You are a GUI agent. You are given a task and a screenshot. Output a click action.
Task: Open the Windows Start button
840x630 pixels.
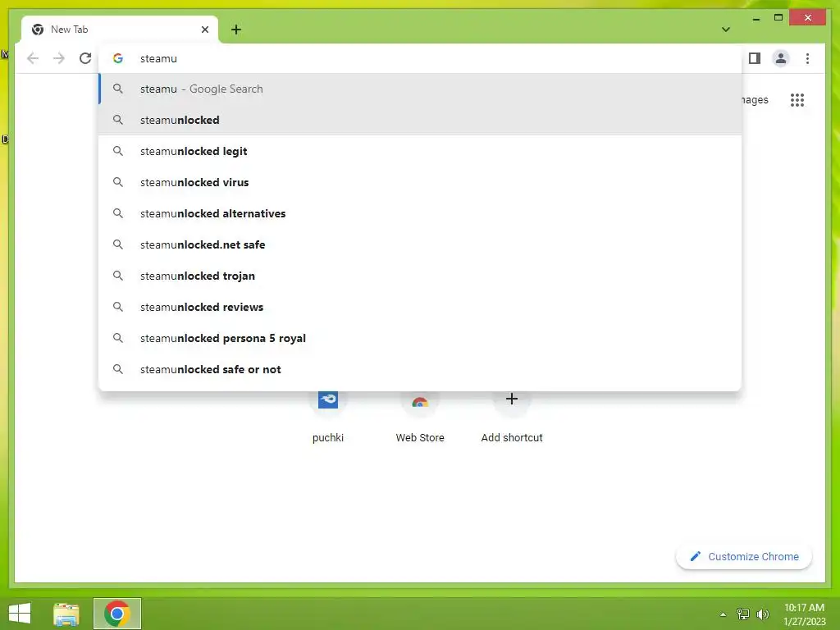[x=20, y=614]
